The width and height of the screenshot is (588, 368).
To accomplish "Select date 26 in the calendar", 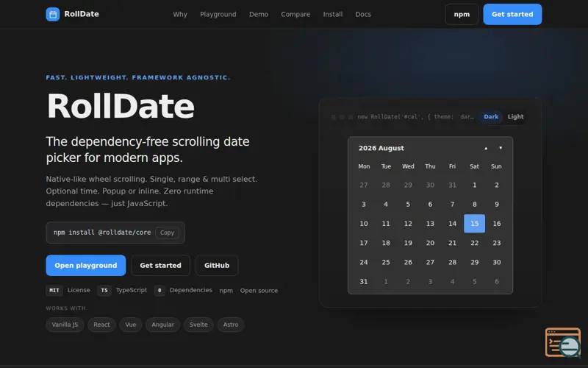I will pos(408,262).
